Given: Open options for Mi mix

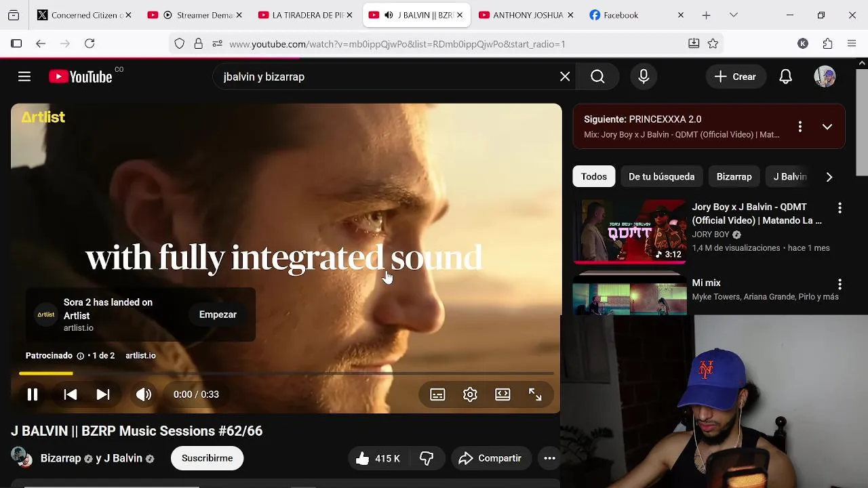Looking at the screenshot, I should click(x=840, y=284).
